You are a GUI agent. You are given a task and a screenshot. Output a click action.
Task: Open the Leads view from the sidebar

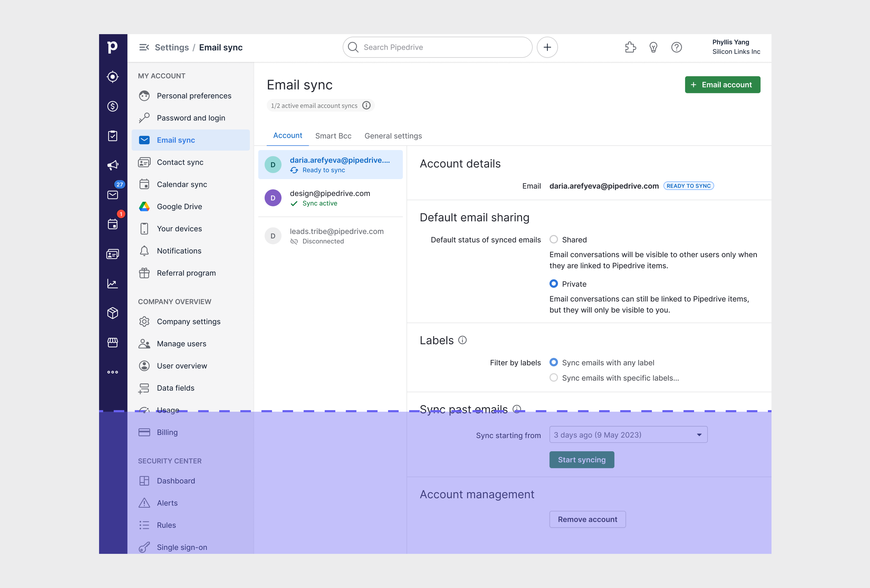pos(113,76)
